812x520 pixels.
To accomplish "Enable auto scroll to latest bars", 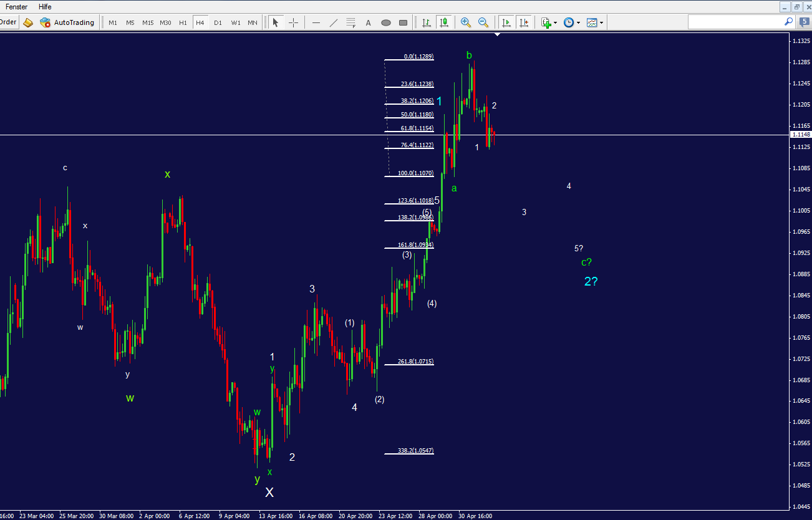I will point(506,22).
